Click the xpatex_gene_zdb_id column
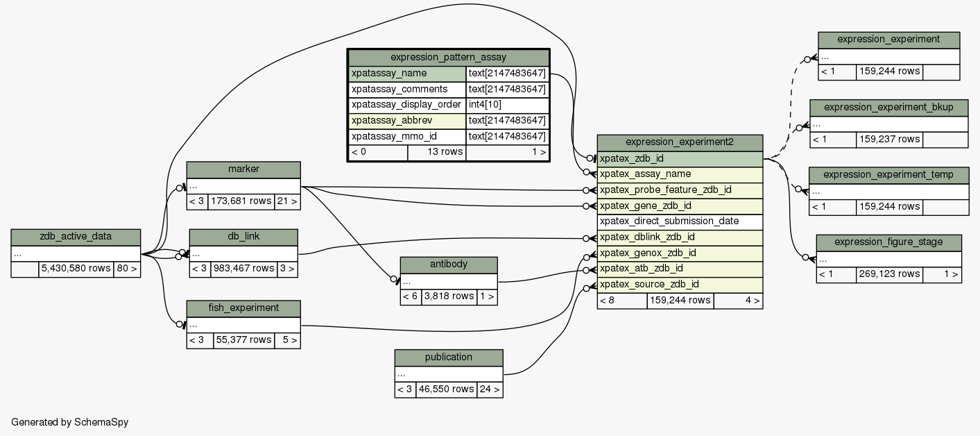 point(679,206)
